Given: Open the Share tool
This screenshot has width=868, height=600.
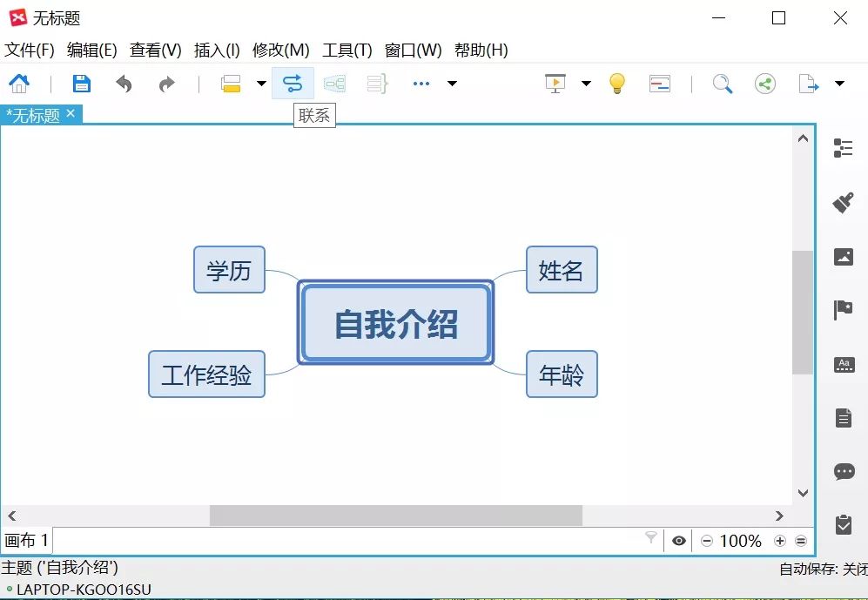Looking at the screenshot, I should (765, 83).
